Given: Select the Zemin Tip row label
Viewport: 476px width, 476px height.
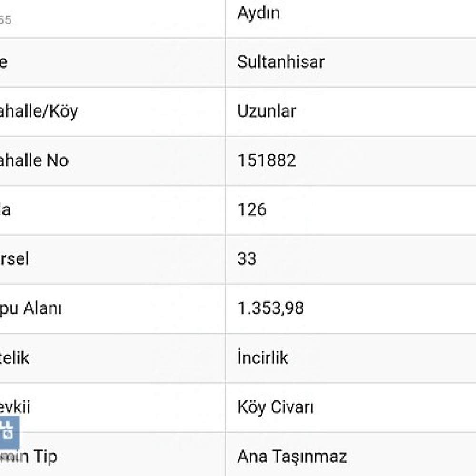Looking at the screenshot, I should coord(29,457).
